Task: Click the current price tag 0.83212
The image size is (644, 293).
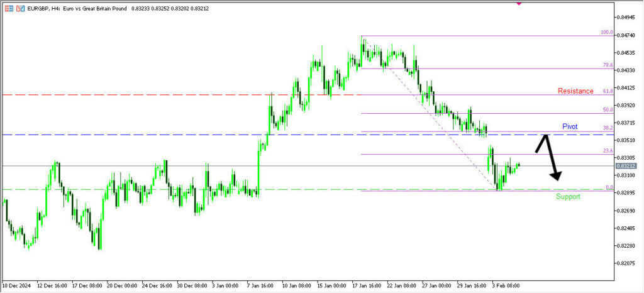Action: click(x=627, y=165)
